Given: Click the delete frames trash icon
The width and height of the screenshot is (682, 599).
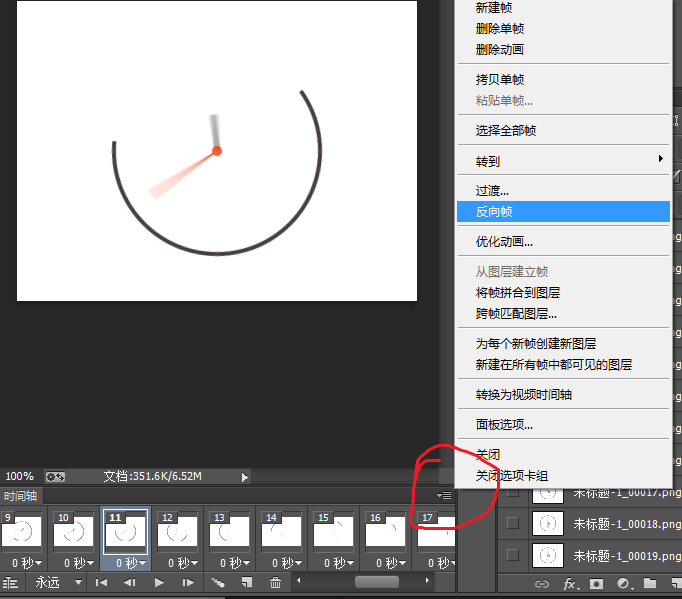Looking at the screenshot, I should (x=275, y=582).
